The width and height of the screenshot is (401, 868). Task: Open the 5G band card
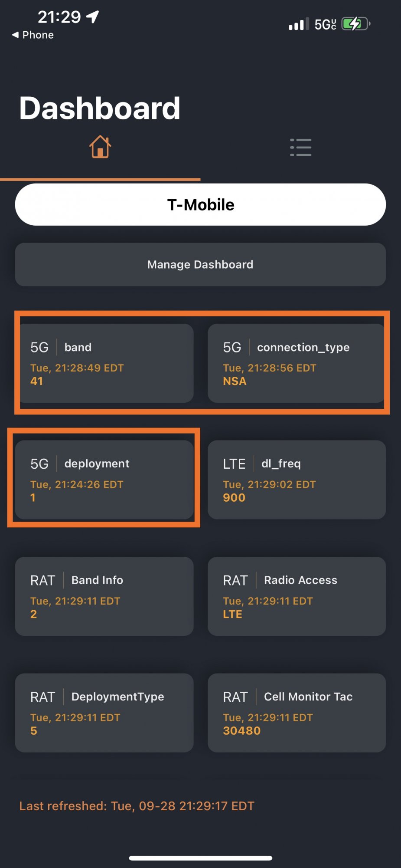pyautogui.click(x=104, y=363)
